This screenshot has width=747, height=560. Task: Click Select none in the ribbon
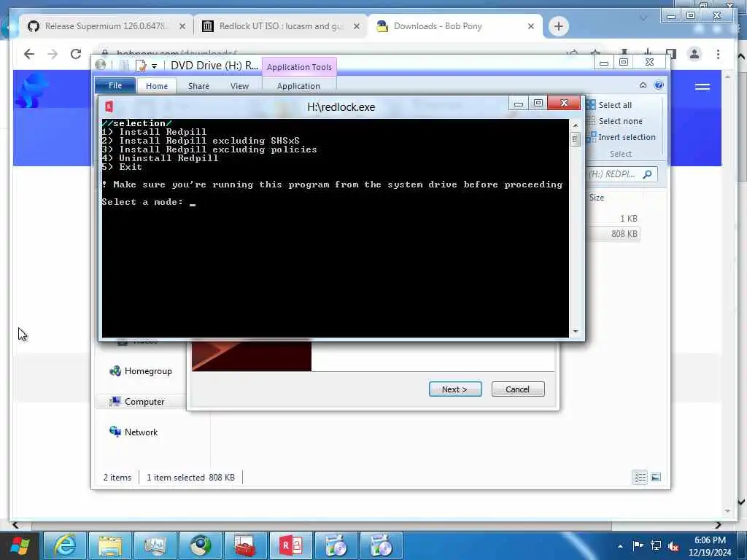[x=614, y=121]
